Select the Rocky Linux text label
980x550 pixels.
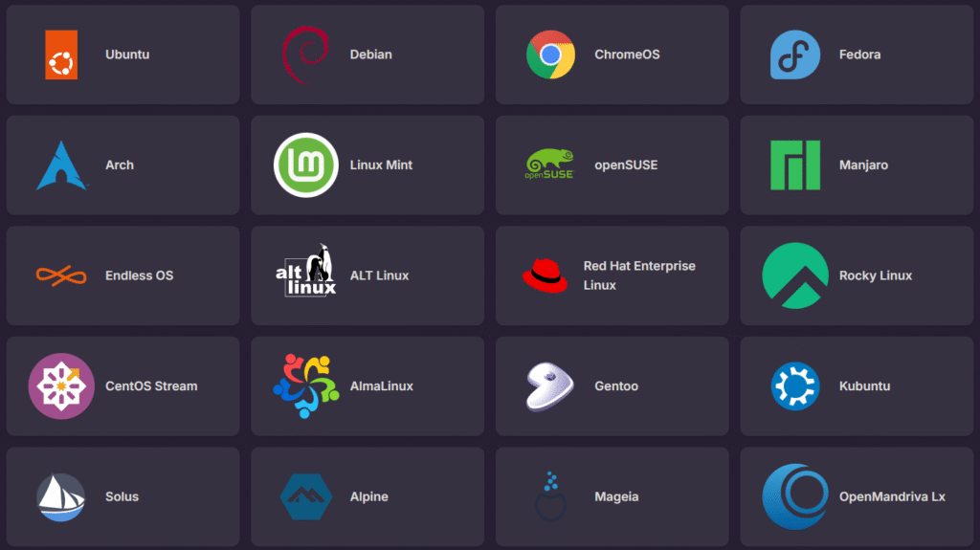pyautogui.click(x=876, y=275)
